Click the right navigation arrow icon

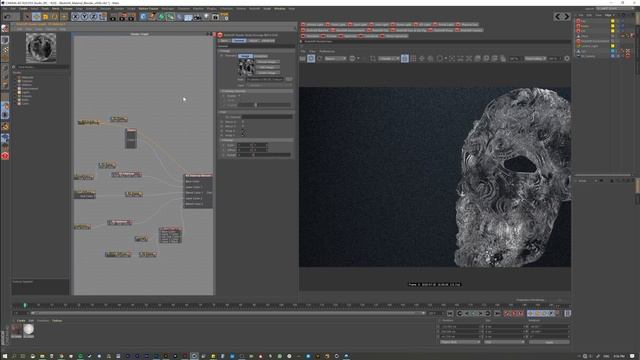point(566,16)
